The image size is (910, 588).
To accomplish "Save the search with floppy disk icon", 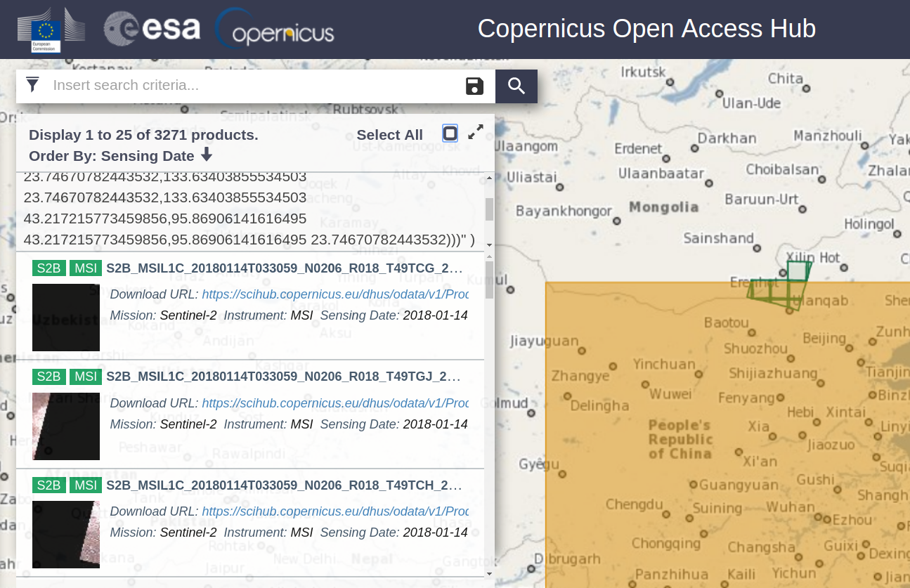I will click(x=475, y=86).
